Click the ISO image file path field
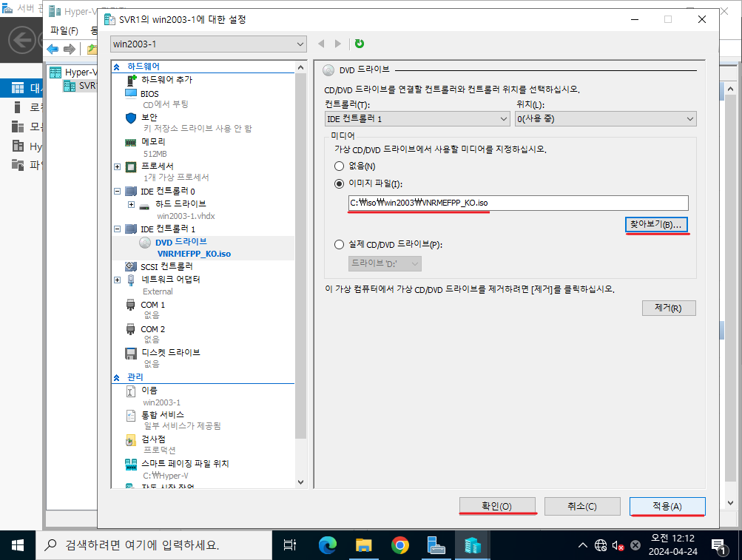The width and height of the screenshot is (742, 560). coord(518,203)
